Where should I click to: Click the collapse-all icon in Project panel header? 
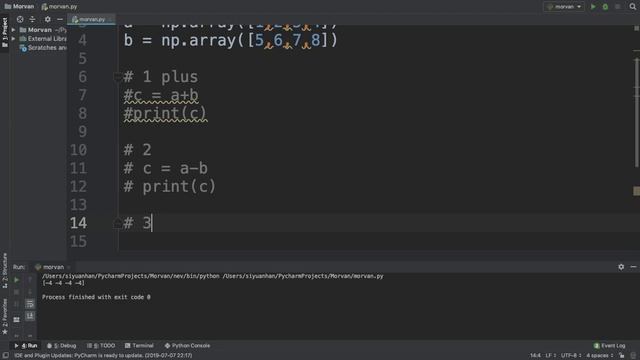(x=32, y=19)
